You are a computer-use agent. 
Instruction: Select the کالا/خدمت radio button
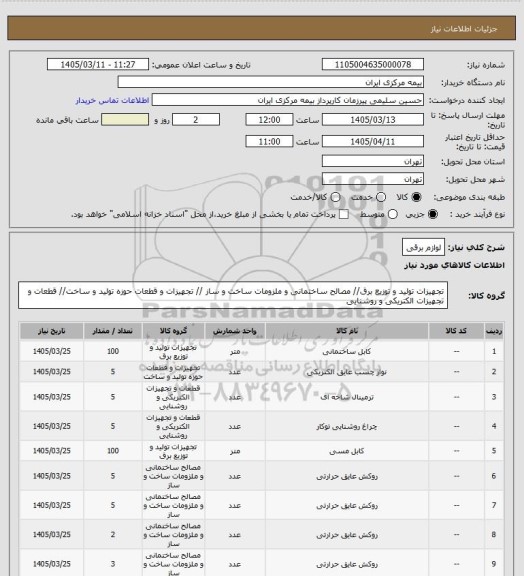point(335,197)
